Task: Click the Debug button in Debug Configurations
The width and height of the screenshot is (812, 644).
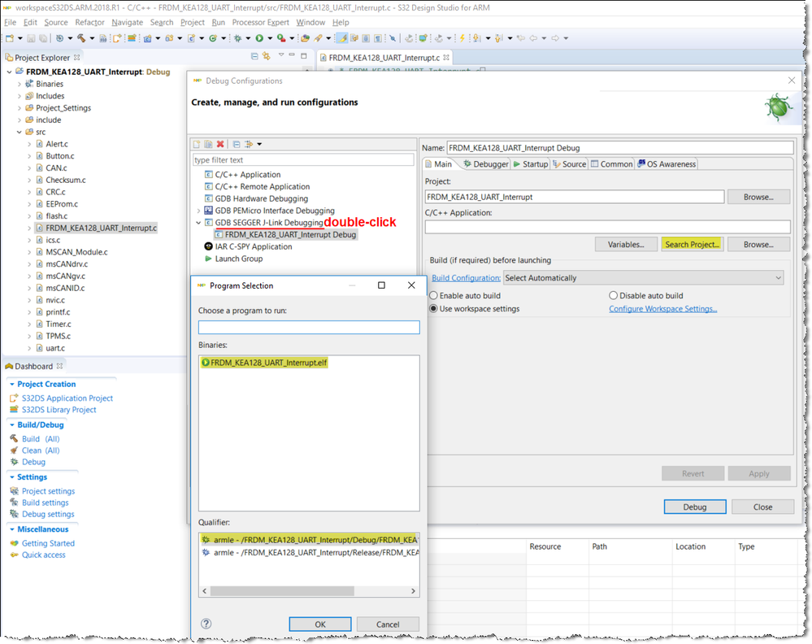Action: 695,507
